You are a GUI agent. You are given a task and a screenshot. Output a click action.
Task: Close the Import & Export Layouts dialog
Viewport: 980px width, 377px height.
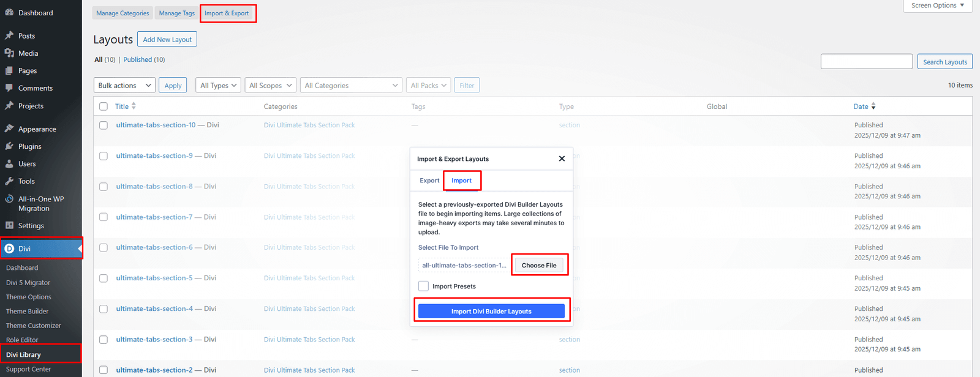point(562,159)
